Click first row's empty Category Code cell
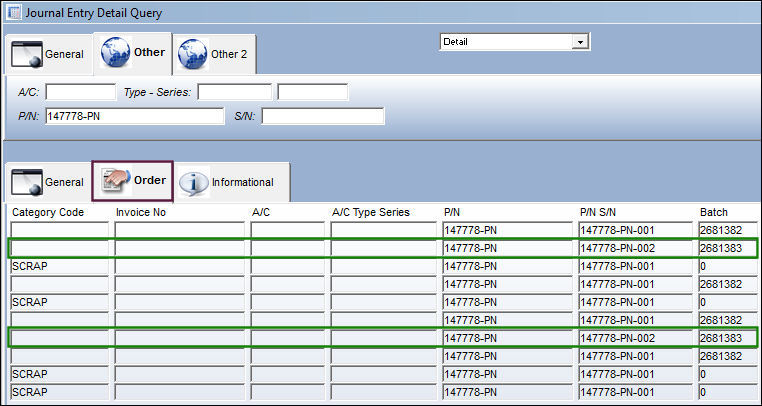762x406 pixels. (60, 230)
